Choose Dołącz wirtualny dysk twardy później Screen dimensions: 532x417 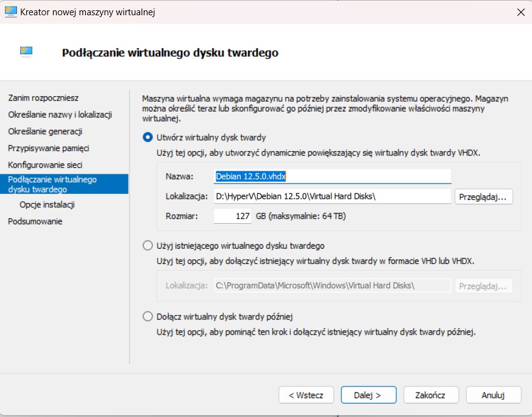[147, 316]
